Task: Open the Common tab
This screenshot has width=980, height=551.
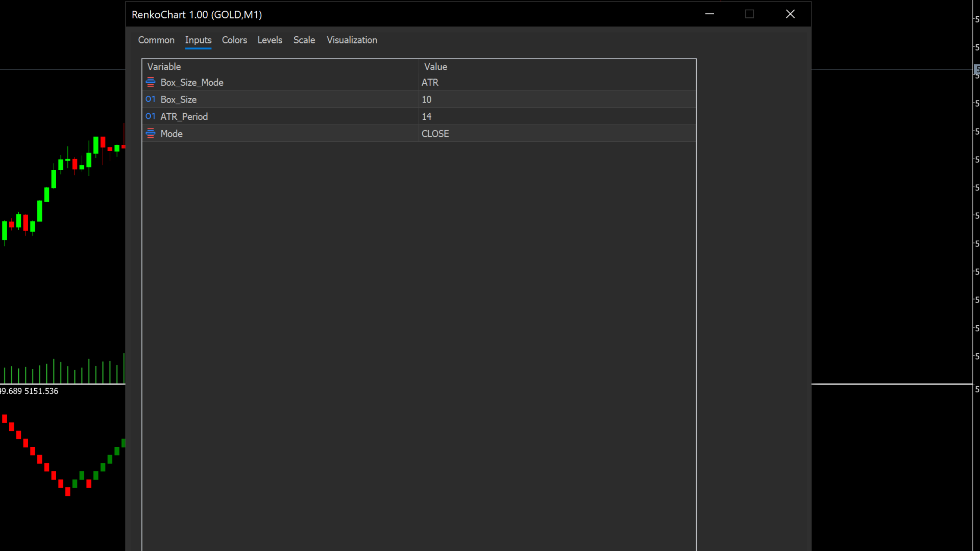Action: 156,40
